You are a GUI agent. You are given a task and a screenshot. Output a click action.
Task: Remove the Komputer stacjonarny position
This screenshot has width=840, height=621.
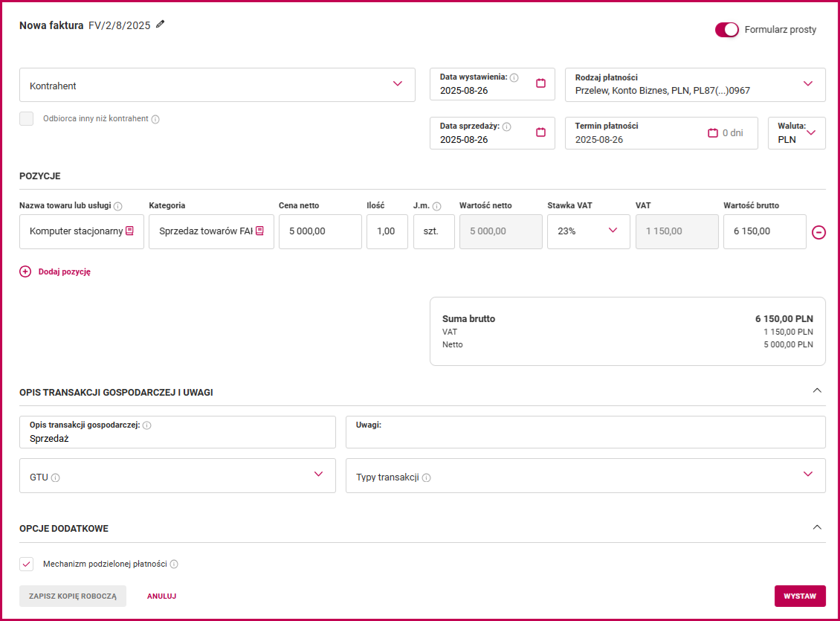tap(818, 232)
